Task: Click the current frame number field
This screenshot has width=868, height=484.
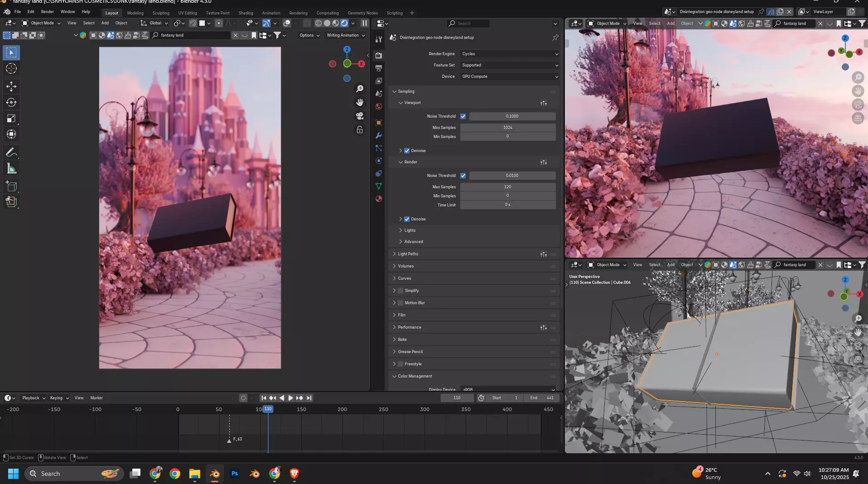Action: [x=457, y=398]
